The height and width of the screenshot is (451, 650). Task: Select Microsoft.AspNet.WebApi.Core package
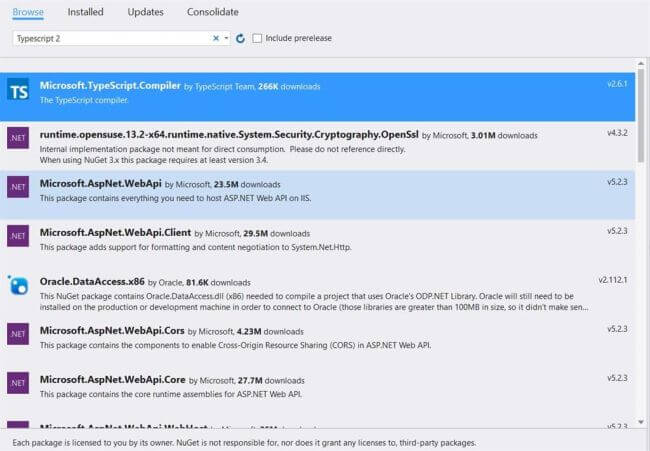tap(318, 390)
